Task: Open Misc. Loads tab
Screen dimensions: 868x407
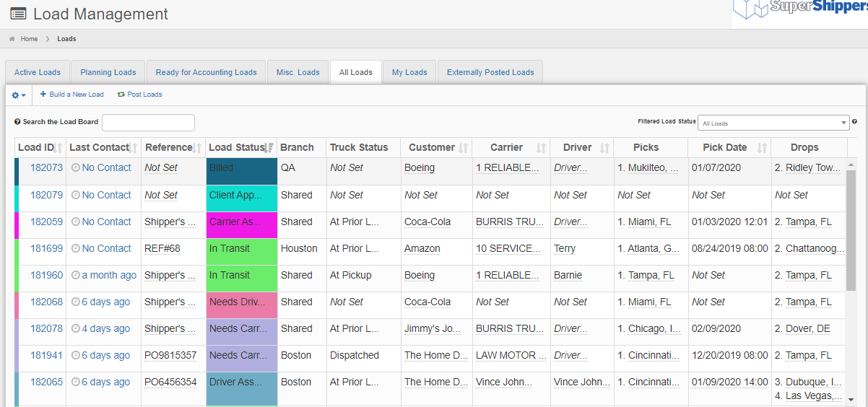Action: [298, 72]
